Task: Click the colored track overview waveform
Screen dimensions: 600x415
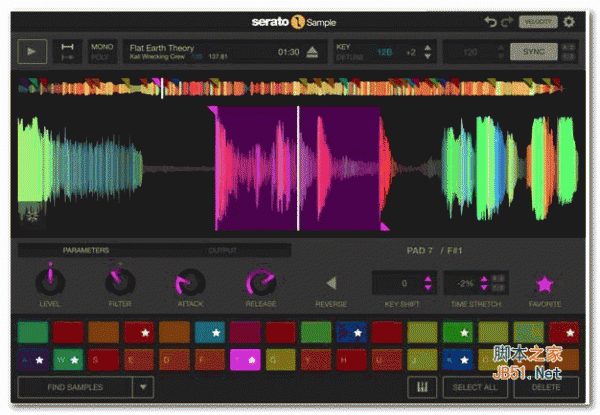Action: coord(291,87)
